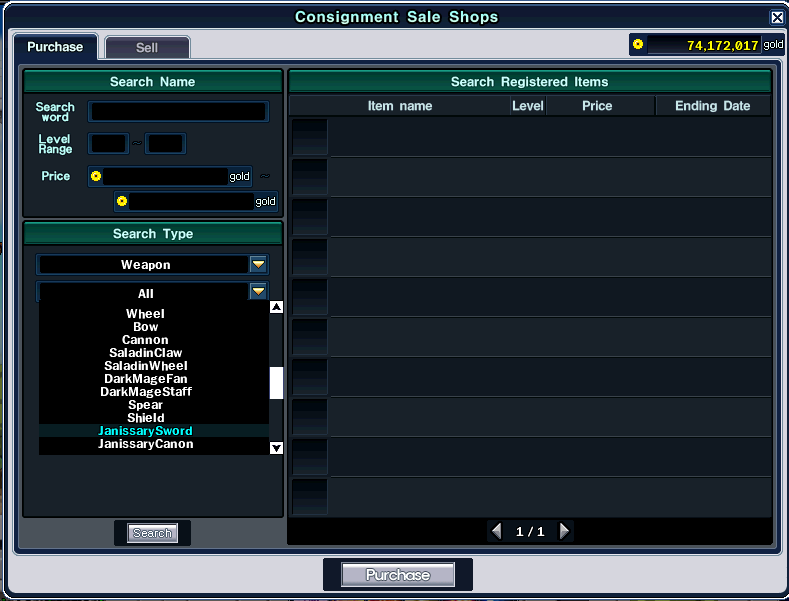Select the Purchase tab
The image size is (789, 601).
pos(55,47)
